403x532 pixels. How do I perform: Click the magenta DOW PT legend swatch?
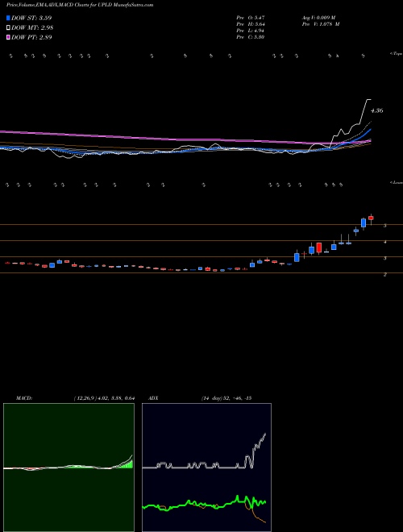click(9, 37)
